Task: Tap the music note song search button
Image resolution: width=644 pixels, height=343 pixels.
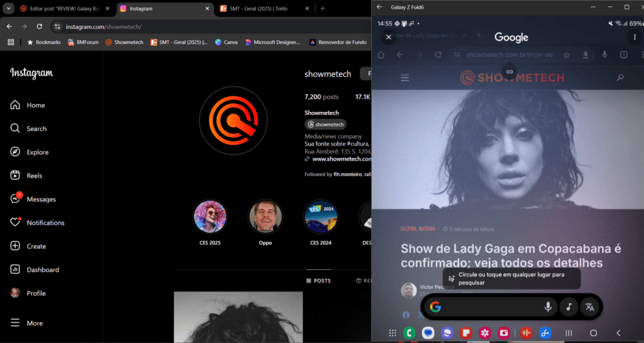Action: 569,307
